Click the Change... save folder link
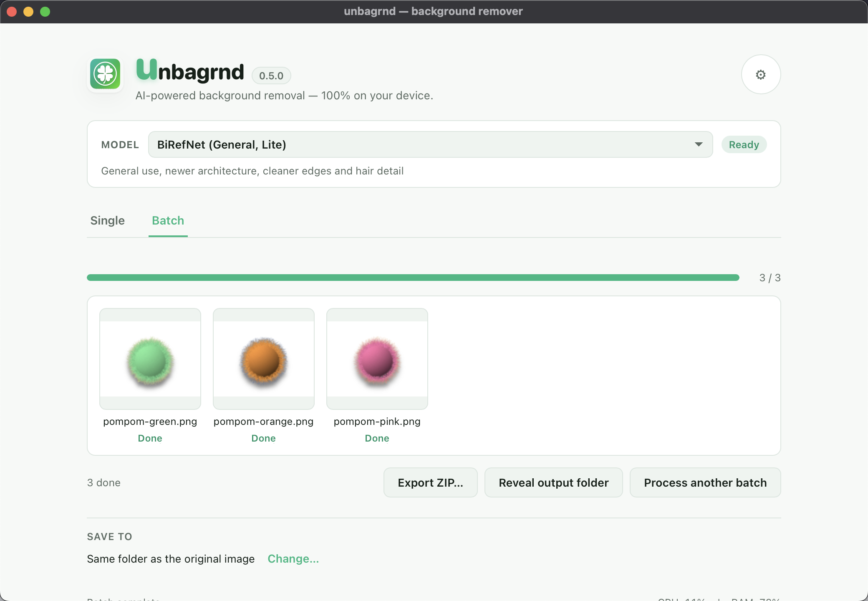The height and width of the screenshot is (601, 868). click(x=293, y=559)
